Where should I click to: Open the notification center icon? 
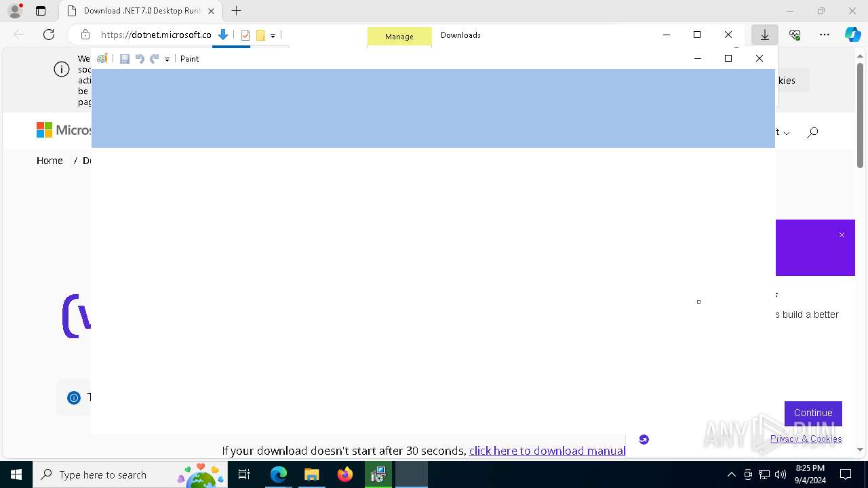[846, 474]
